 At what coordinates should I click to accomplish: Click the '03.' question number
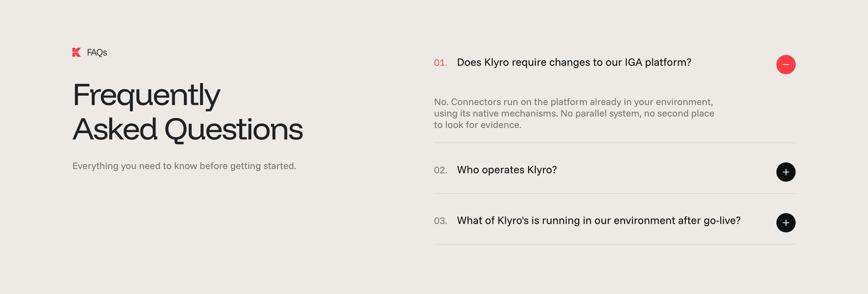[441, 221]
